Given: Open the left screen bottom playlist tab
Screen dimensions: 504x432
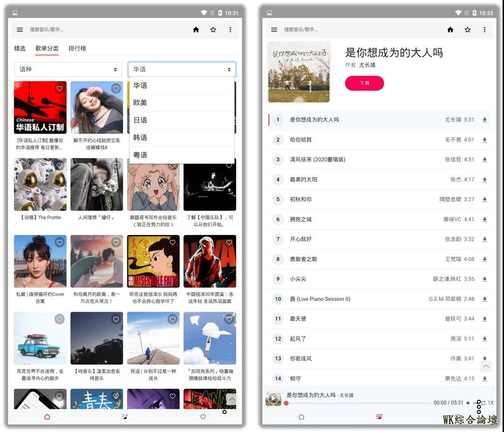Looking at the screenshot, I should click(x=125, y=417).
